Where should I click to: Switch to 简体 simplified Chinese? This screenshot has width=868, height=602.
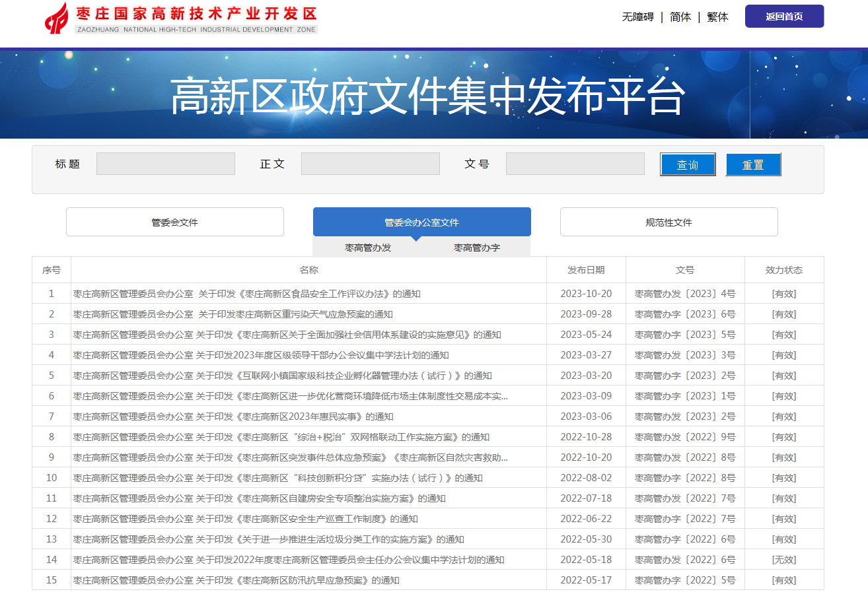[680, 17]
